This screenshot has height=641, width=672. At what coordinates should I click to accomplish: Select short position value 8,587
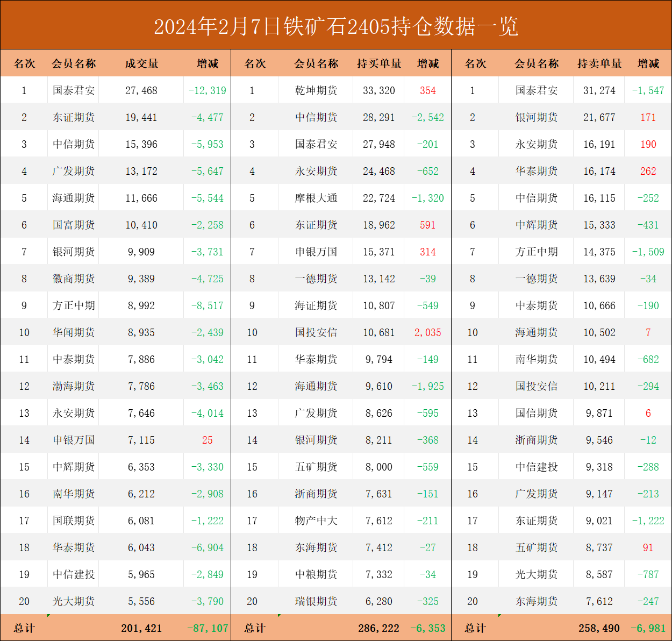point(599,574)
